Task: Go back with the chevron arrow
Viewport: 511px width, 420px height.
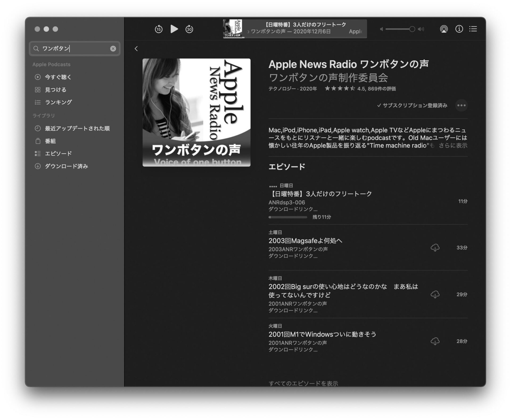Action: [136, 48]
